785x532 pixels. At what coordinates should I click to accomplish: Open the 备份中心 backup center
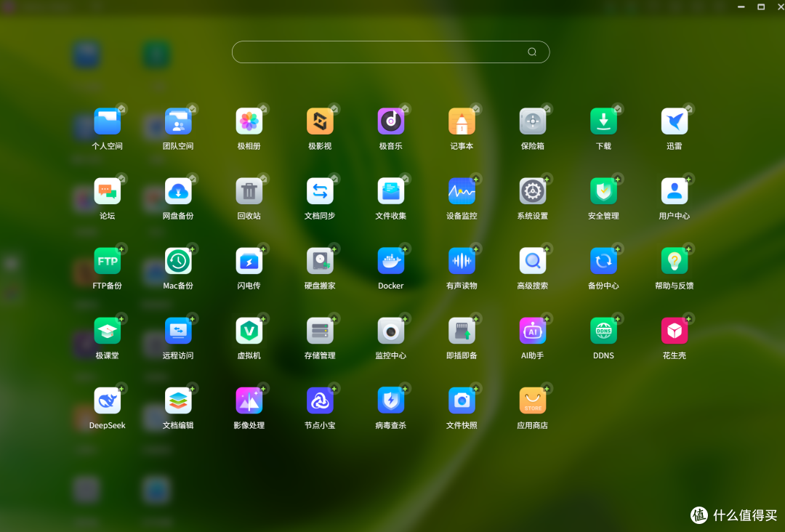coord(603,261)
